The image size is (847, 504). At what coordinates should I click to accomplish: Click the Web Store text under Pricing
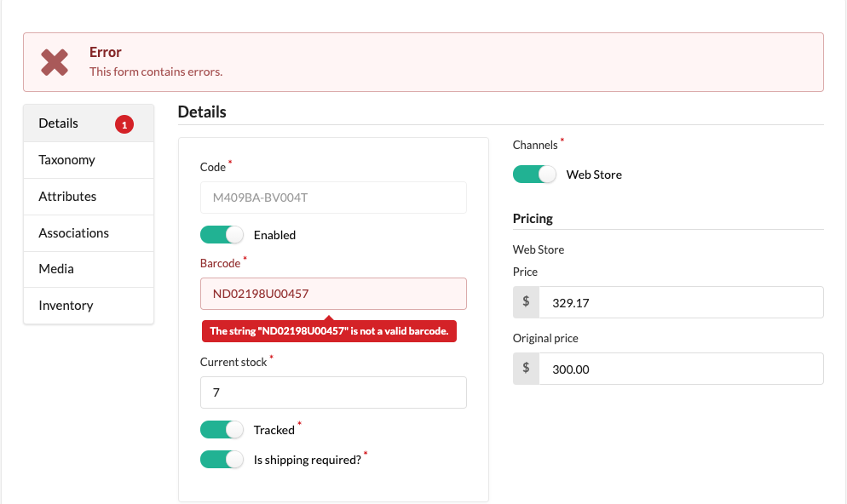(538, 249)
